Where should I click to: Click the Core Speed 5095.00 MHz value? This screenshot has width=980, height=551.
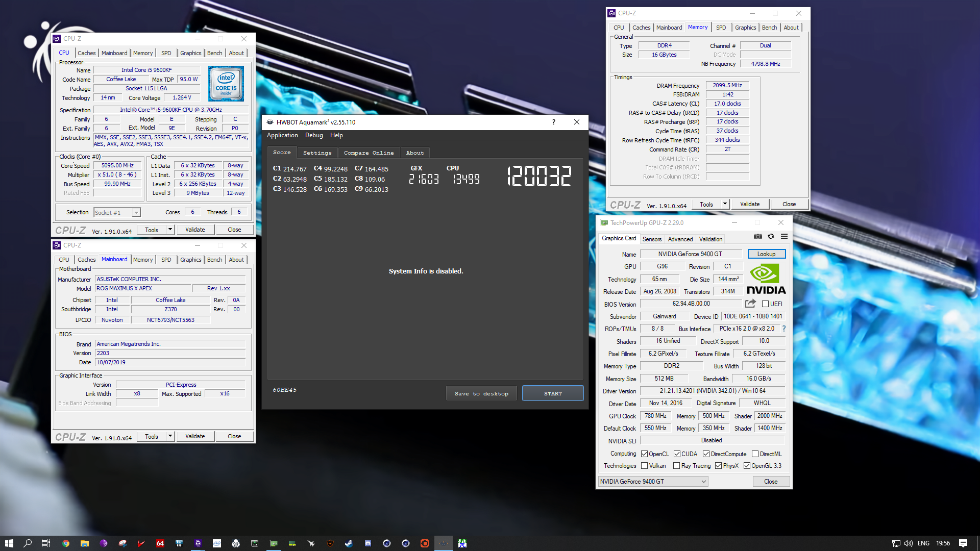pos(117,165)
